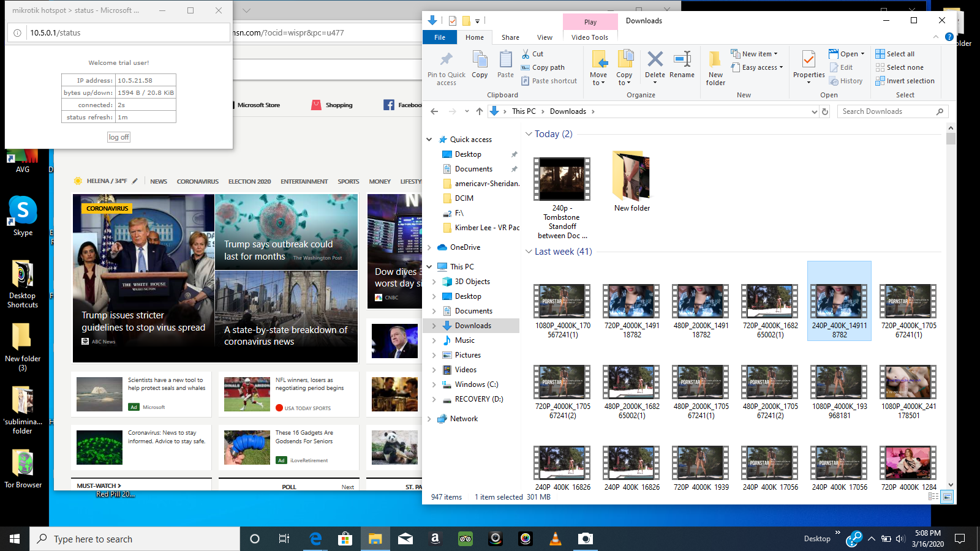
Task: Collapse the Today group
Action: tap(529, 134)
